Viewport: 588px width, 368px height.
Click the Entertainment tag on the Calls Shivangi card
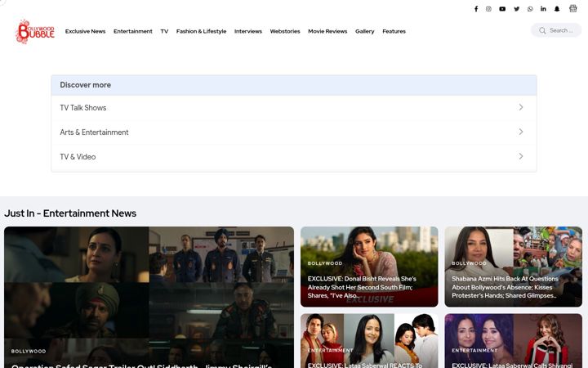pos(474,350)
